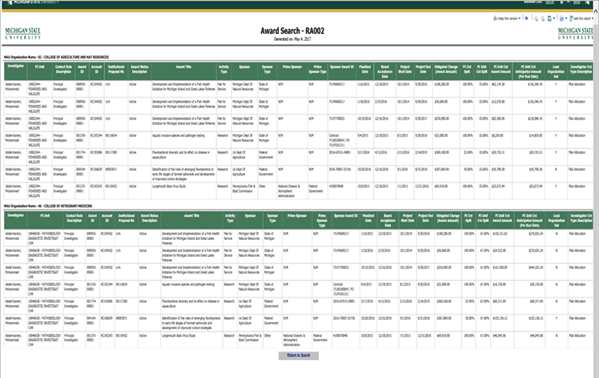Click the Award Search - RA002 report title
The height and width of the screenshot is (378, 599).
[292, 31]
